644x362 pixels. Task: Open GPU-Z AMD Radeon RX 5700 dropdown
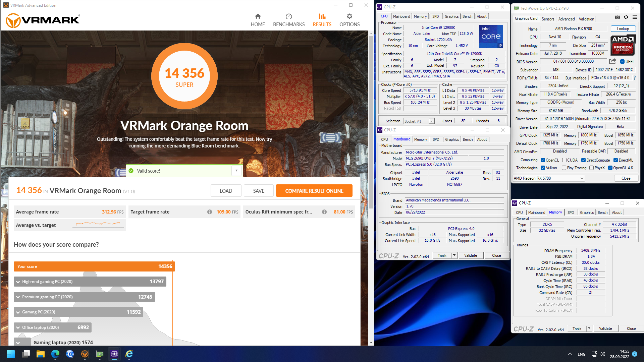(x=549, y=178)
